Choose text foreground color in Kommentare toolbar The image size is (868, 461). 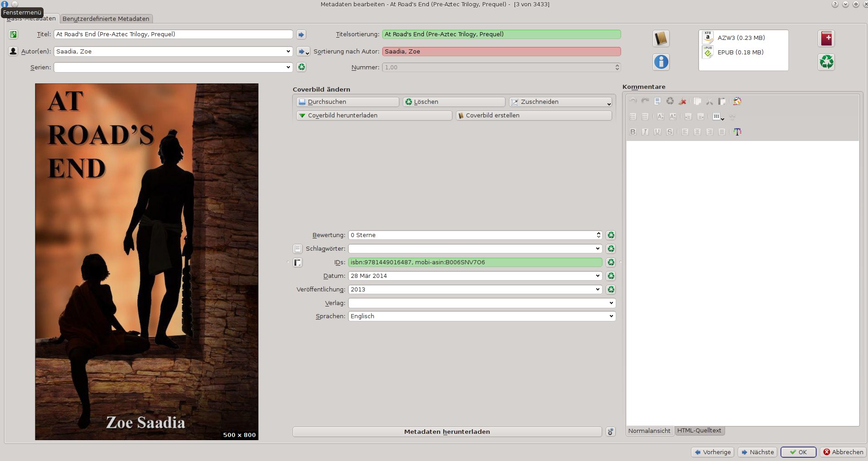click(x=737, y=132)
